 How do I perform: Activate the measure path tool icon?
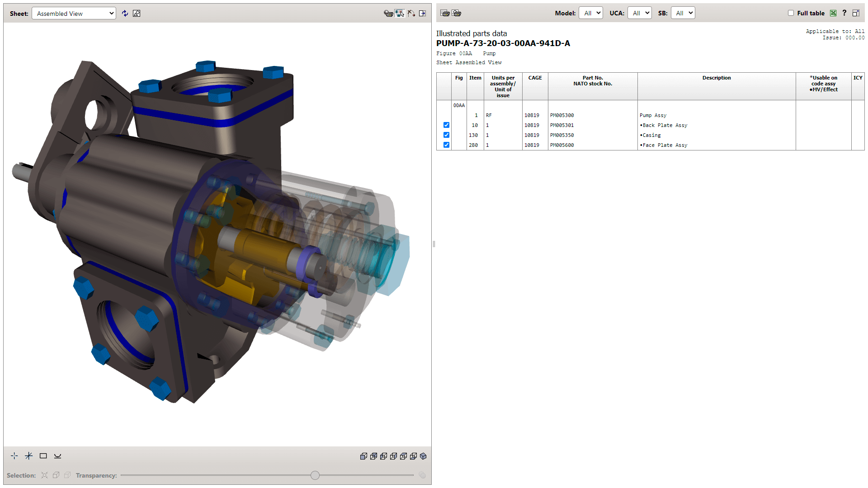[x=411, y=14]
